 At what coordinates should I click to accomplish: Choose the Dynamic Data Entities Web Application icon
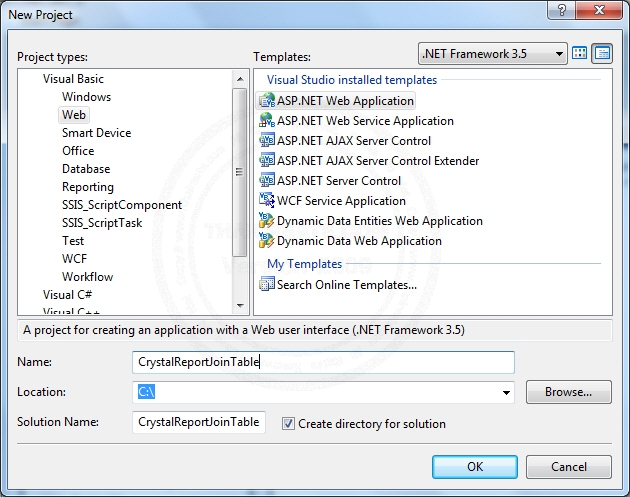[x=267, y=221]
